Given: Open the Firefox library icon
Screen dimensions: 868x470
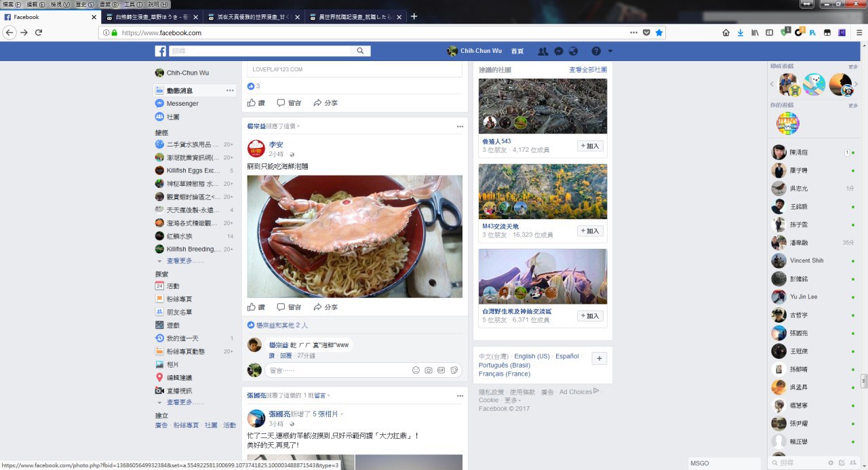Looking at the screenshot, I should [755, 33].
